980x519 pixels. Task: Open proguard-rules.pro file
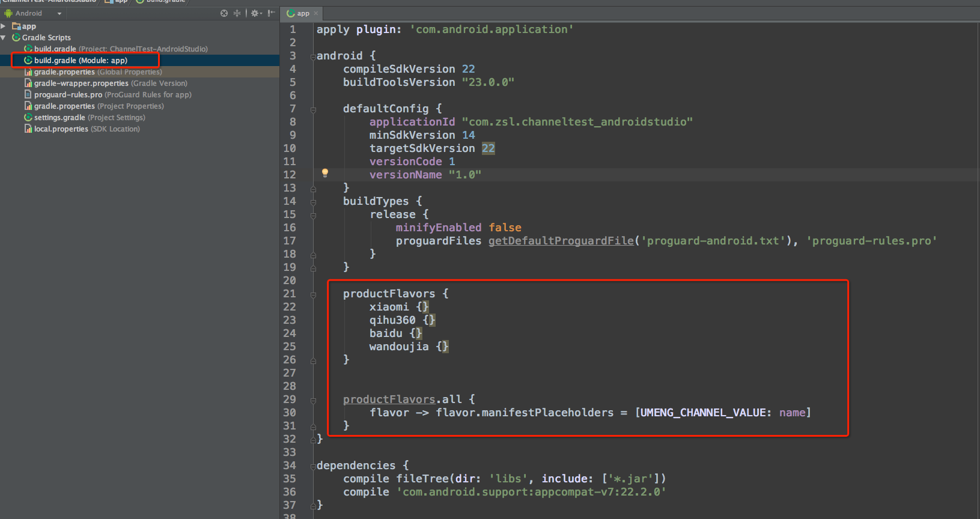click(108, 95)
